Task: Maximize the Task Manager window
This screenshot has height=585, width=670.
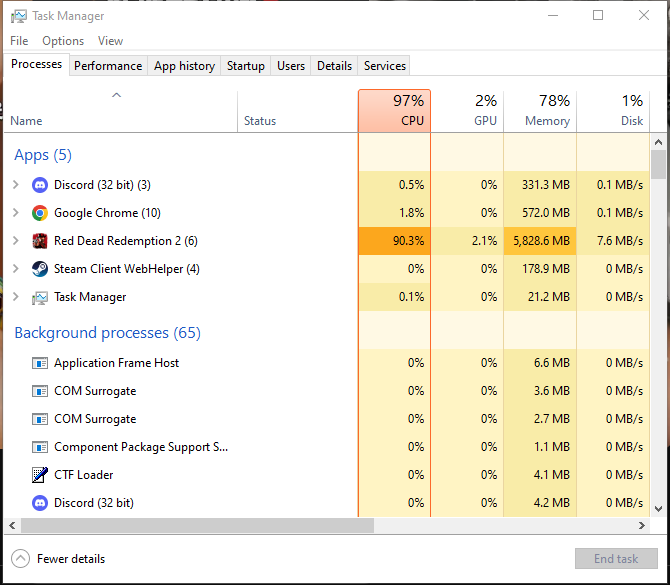Action: click(x=598, y=15)
